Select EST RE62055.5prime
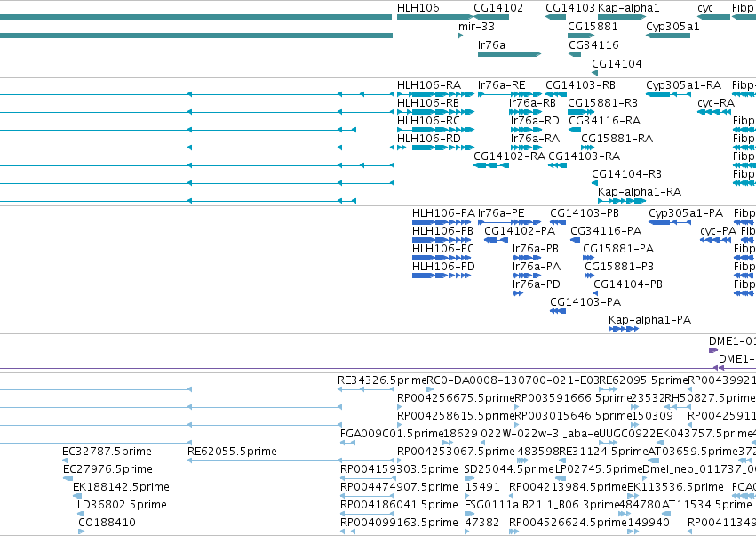This screenshot has height=536, width=756. click(x=232, y=452)
